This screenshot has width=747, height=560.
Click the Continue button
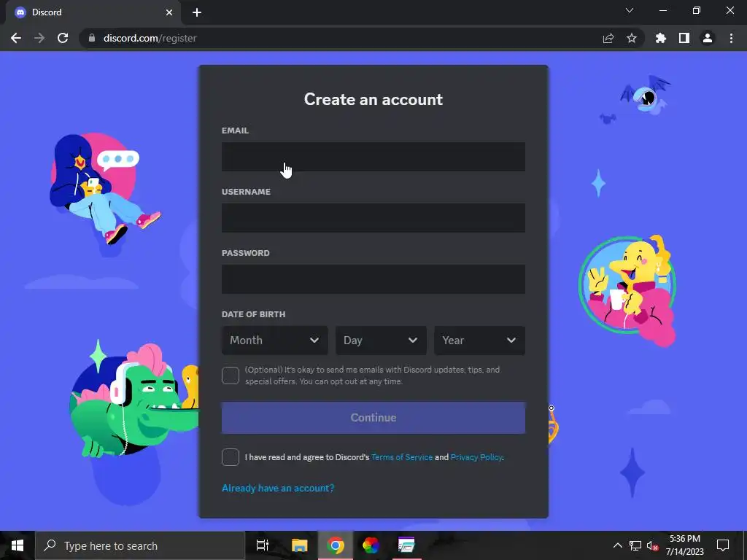(x=373, y=418)
